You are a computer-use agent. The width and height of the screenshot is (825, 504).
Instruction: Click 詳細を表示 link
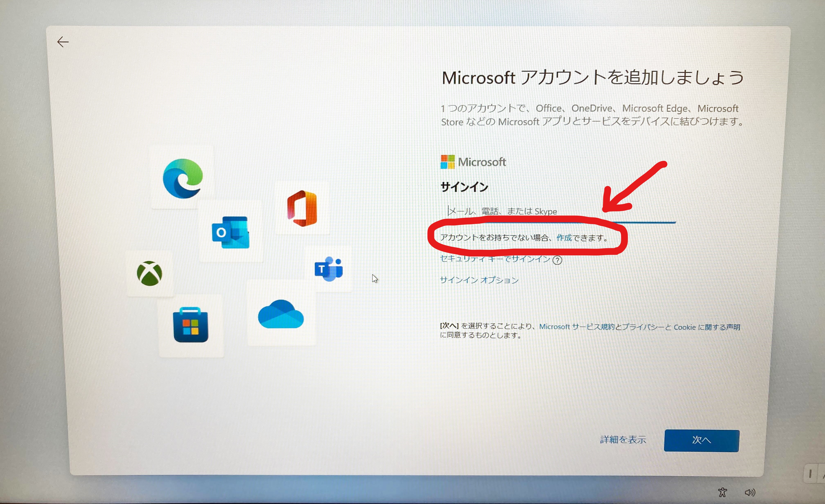pos(623,439)
